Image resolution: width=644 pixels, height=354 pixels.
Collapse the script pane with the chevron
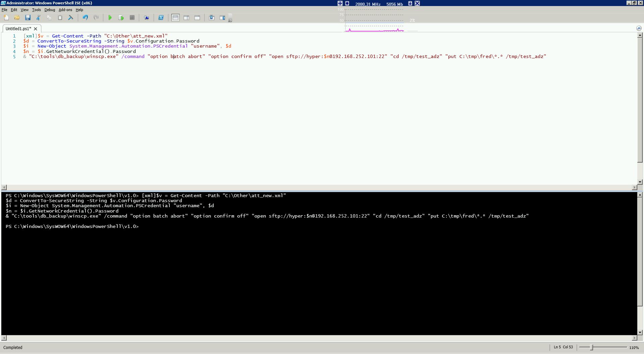click(x=639, y=28)
